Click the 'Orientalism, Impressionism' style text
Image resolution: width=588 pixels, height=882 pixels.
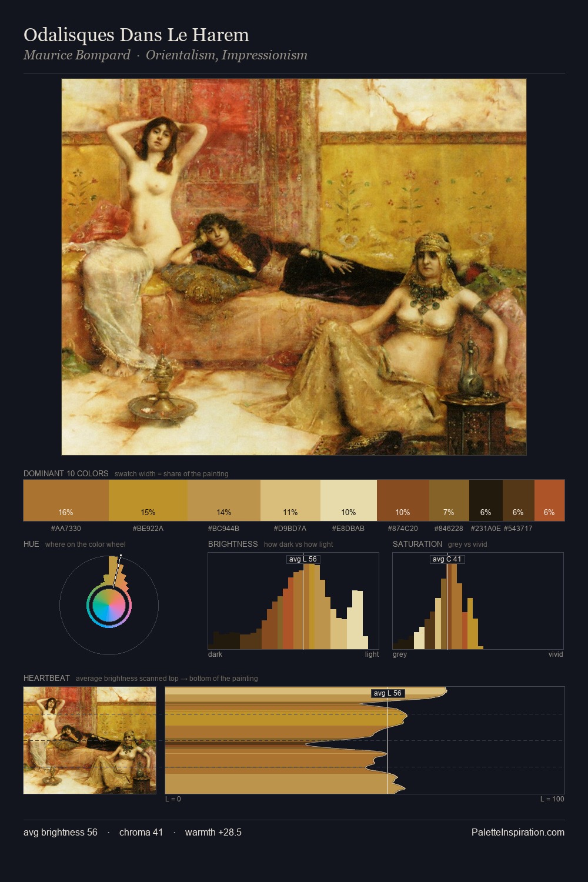click(226, 55)
